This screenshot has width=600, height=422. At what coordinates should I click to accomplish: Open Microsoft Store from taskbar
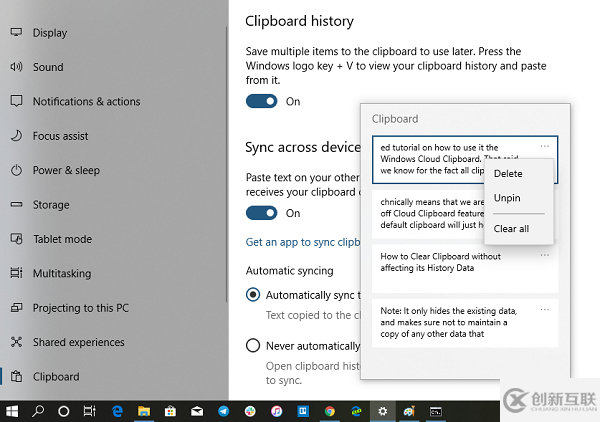point(170,412)
